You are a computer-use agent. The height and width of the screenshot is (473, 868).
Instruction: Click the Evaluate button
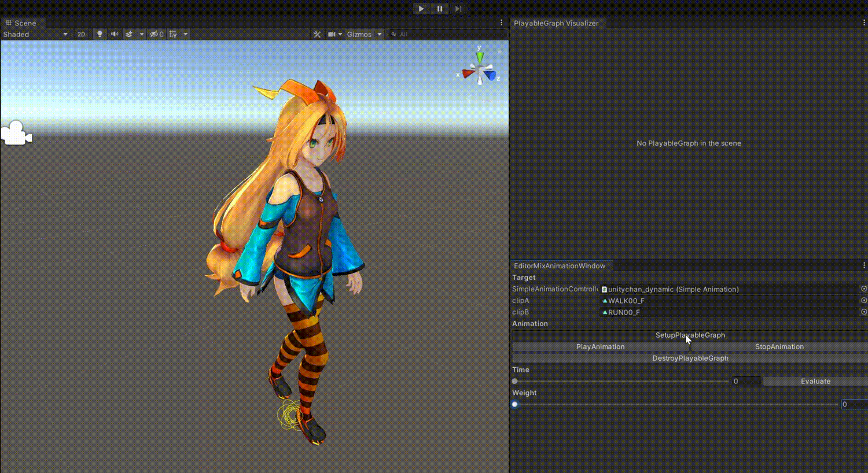coord(815,382)
